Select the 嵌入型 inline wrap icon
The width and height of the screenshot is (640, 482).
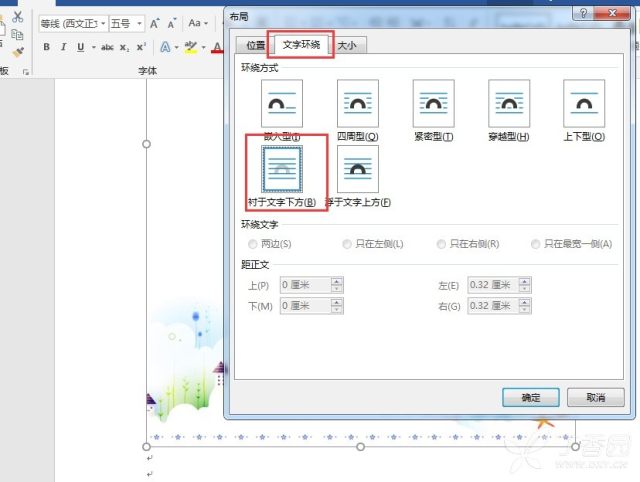pyautogui.click(x=282, y=103)
